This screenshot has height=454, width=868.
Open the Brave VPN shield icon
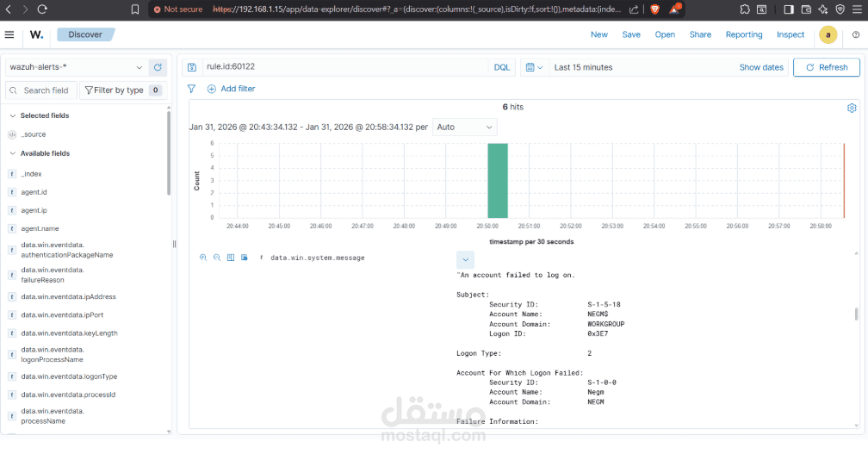pyautogui.click(x=840, y=9)
